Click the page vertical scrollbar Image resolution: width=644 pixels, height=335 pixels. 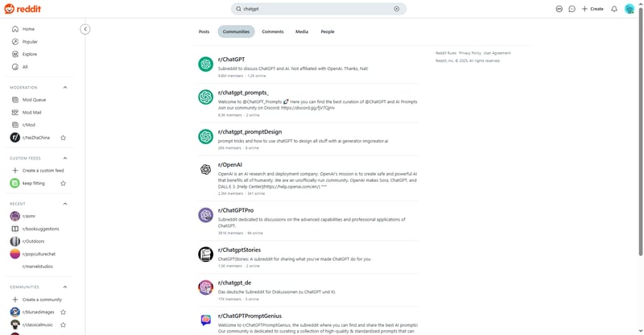coord(641,131)
